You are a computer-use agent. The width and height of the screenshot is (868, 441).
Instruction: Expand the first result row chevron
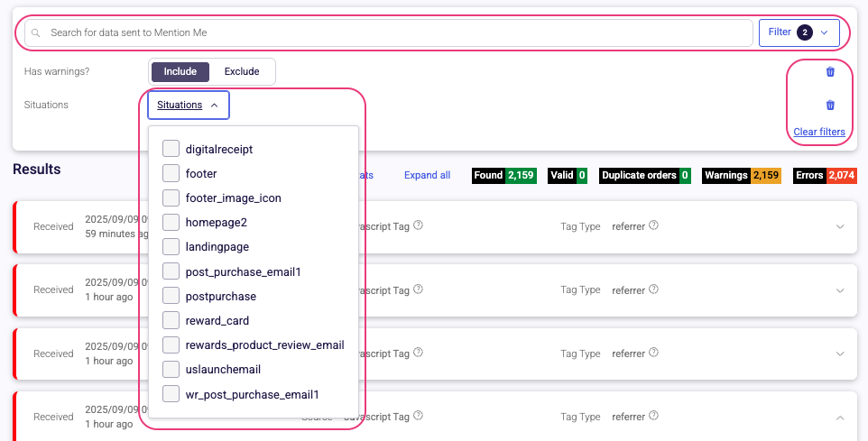pyautogui.click(x=840, y=226)
